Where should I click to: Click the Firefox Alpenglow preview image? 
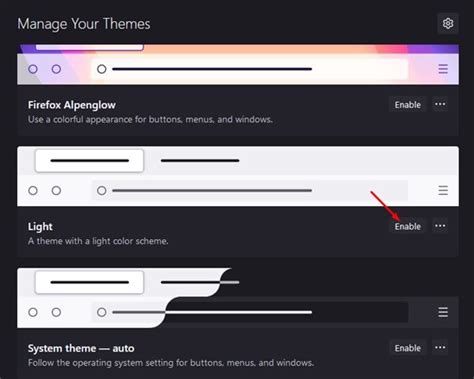tap(238, 64)
